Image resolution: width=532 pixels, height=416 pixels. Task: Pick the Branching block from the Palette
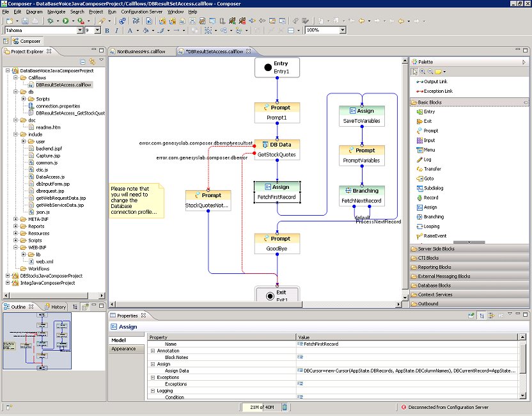click(x=433, y=217)
